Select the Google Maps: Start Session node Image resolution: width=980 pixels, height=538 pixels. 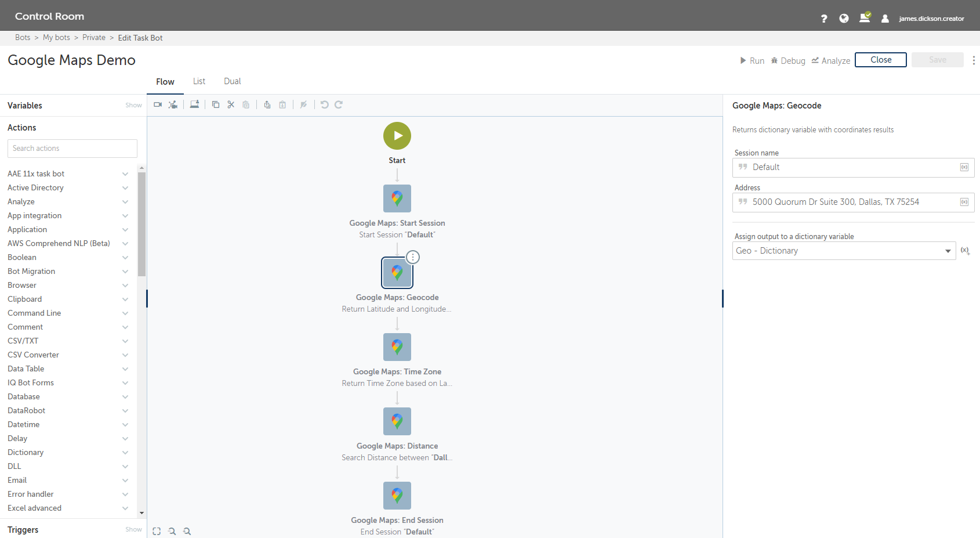(x=397, y=198)
